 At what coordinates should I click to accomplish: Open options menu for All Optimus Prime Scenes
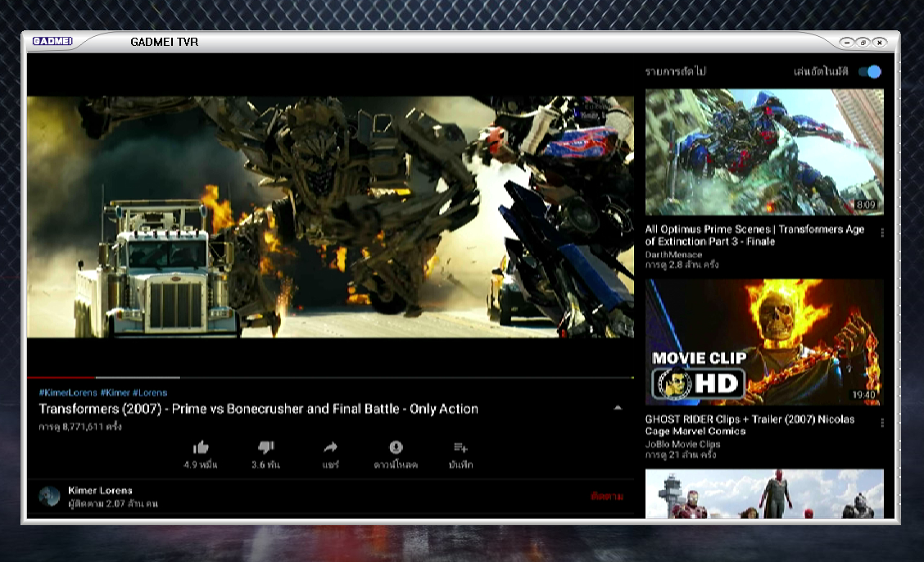click(x=882, y=233)
